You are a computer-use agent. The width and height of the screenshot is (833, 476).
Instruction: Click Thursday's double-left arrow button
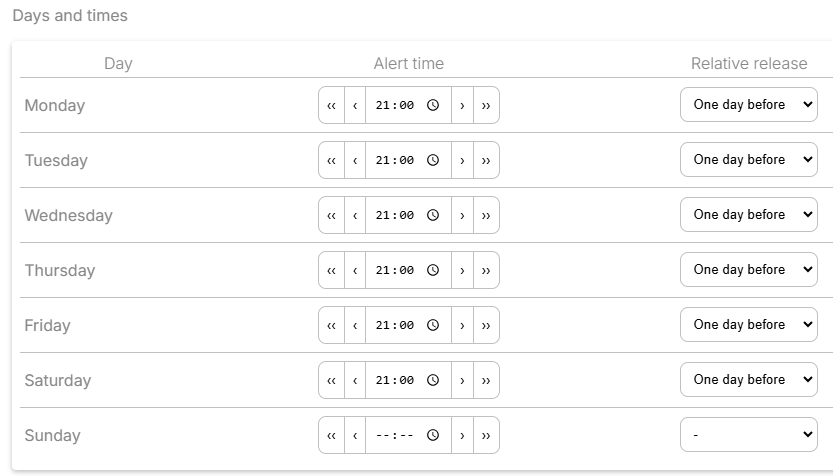coord(332,270)
